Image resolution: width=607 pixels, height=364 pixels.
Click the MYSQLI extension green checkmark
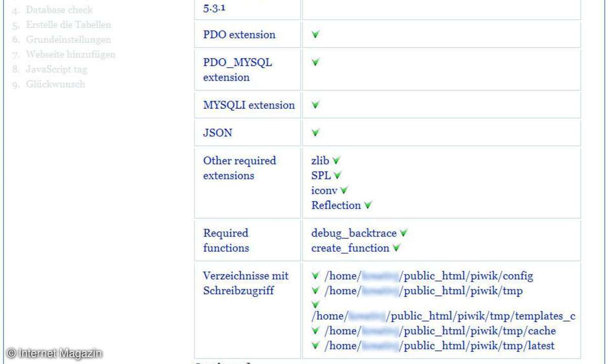316,105
